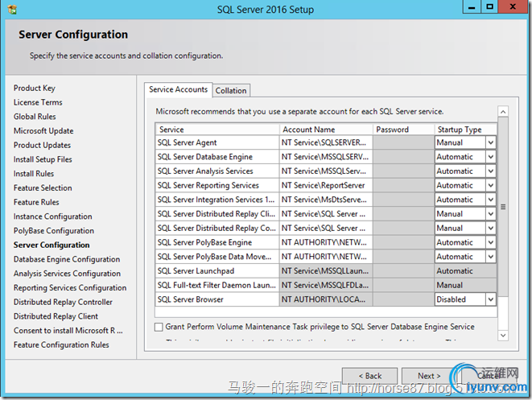Click the Service column header
The width and height of the screenshot is (532, 400).
tap(217, 130)
